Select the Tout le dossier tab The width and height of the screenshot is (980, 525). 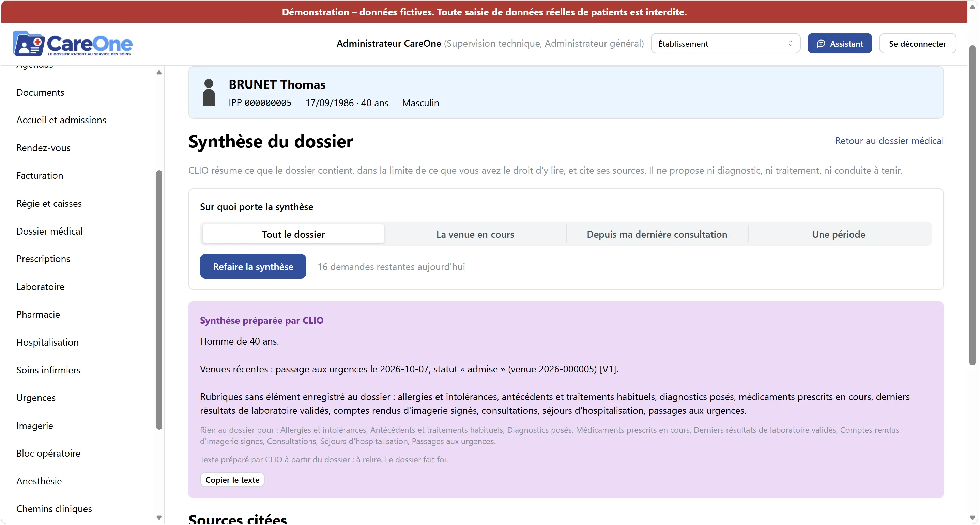[293, 234]
